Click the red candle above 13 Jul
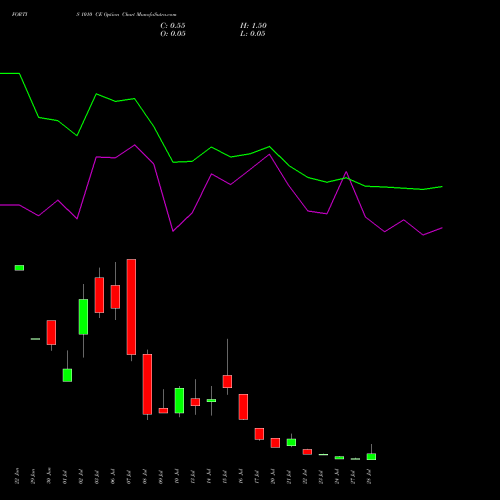500x500 pixels. point(195,402)
